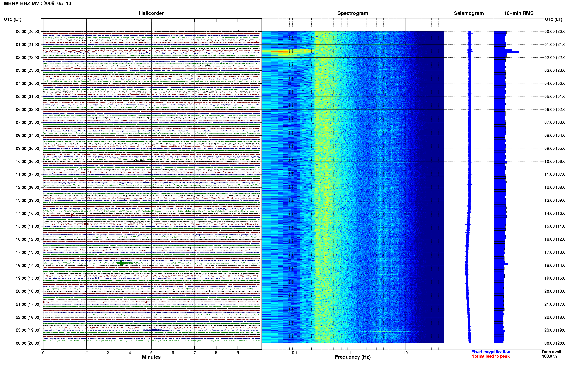Viewport: 588px width, 368px height.
Task: Click the Frequency (Hz) axis title
Action: 353,357
